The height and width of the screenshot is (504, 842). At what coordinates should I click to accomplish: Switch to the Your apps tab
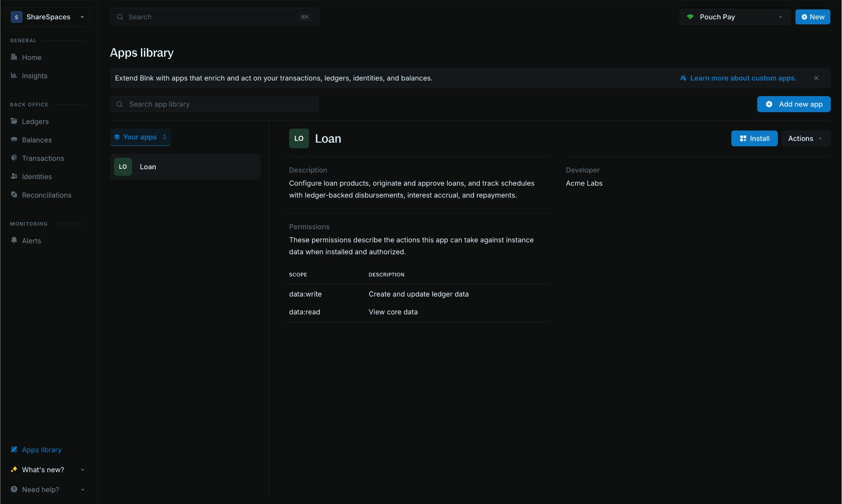(x=140, y=137)
